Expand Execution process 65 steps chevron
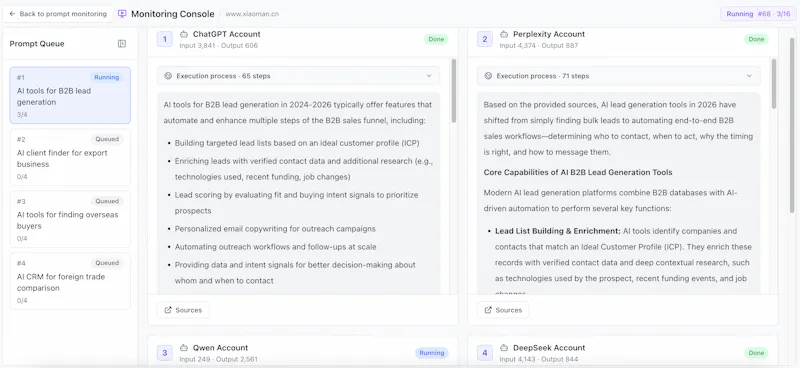 [429, 76]
